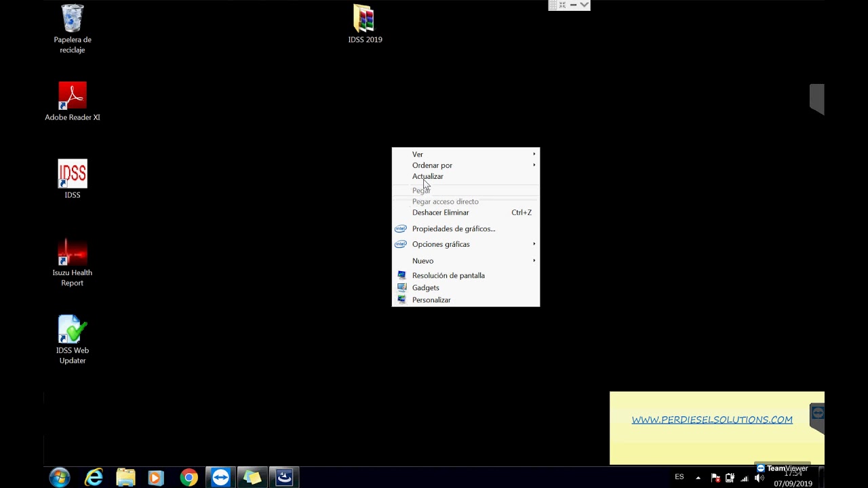
Task: Expand the Opciones gráficas submenu
Action: pyautogui.click(x=466, y=244)
